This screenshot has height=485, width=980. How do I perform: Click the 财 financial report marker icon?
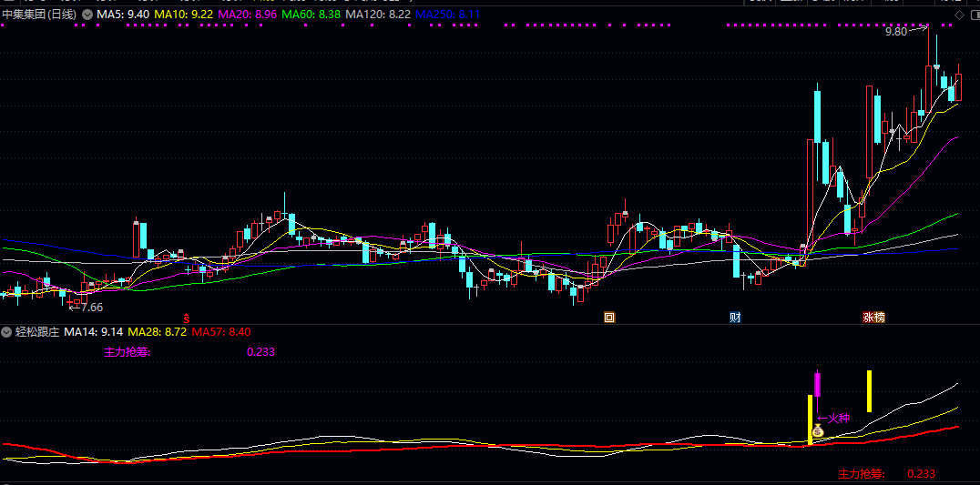735,318
